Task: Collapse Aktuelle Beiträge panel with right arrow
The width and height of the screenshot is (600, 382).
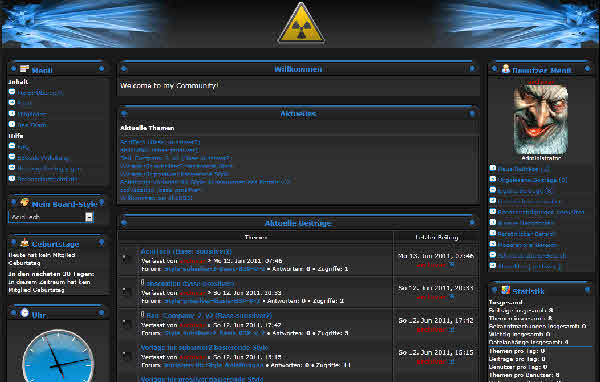Action: (x=473, y=222)
